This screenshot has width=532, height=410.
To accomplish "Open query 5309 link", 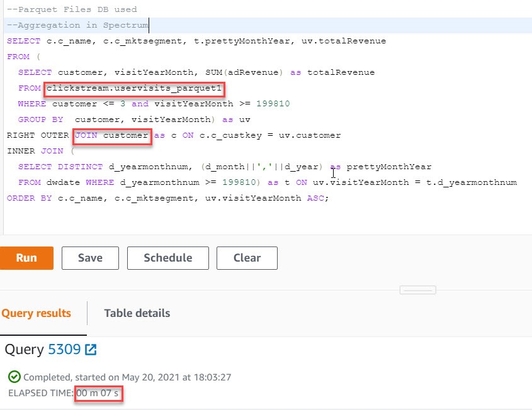I will click(64, 350).
